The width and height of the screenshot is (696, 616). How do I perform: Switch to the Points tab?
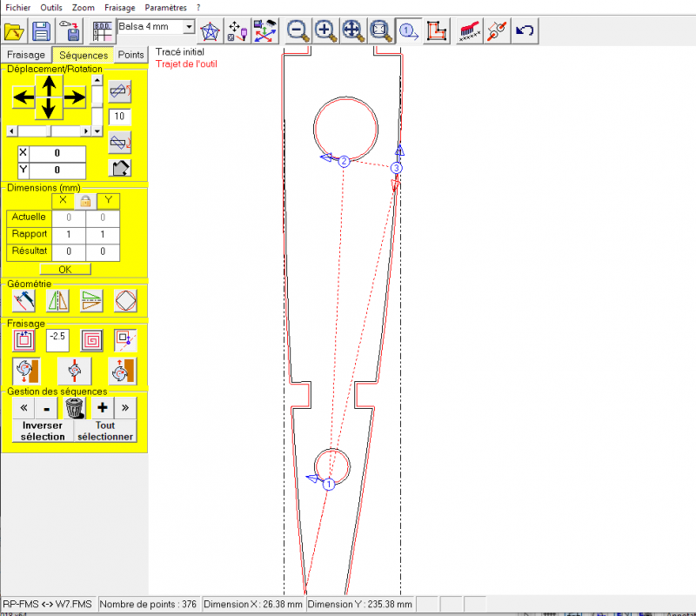tap(130, 55)
